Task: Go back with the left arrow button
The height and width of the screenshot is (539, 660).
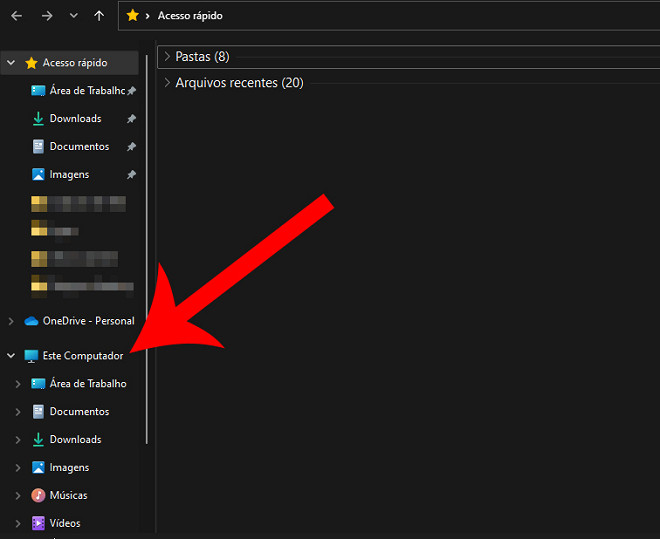Action: click(x=16, y=16)
